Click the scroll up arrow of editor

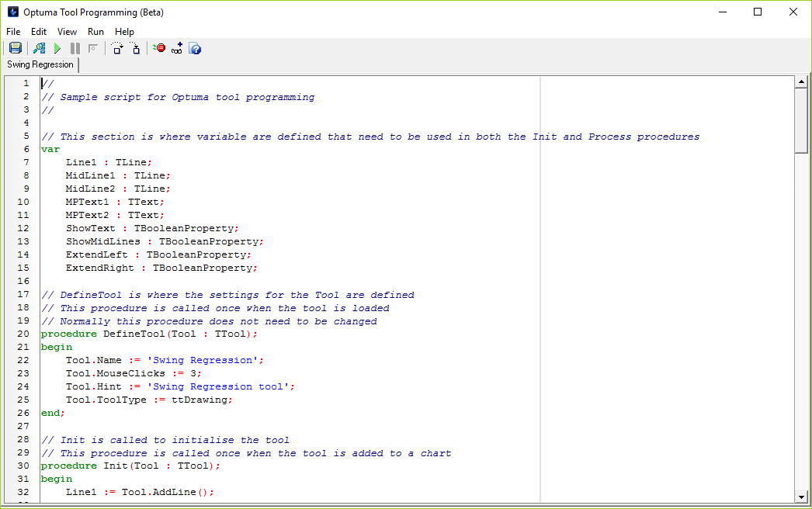point(802,81)
